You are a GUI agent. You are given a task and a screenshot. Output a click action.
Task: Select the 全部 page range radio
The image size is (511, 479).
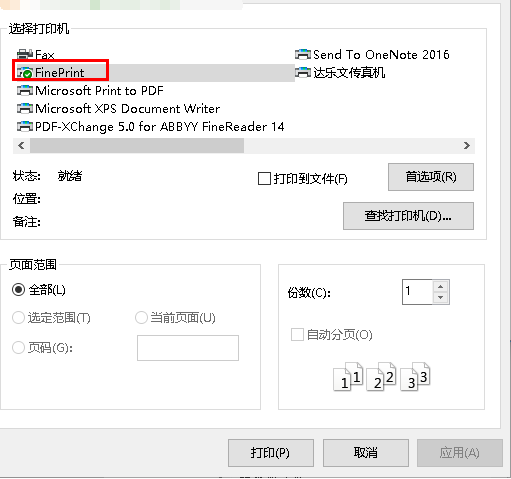click(x=18, y=290)
